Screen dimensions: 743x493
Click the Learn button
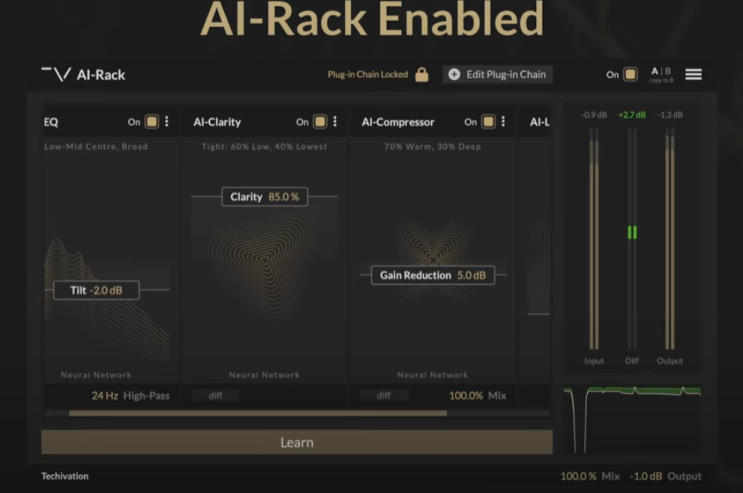tap(297, 442)
